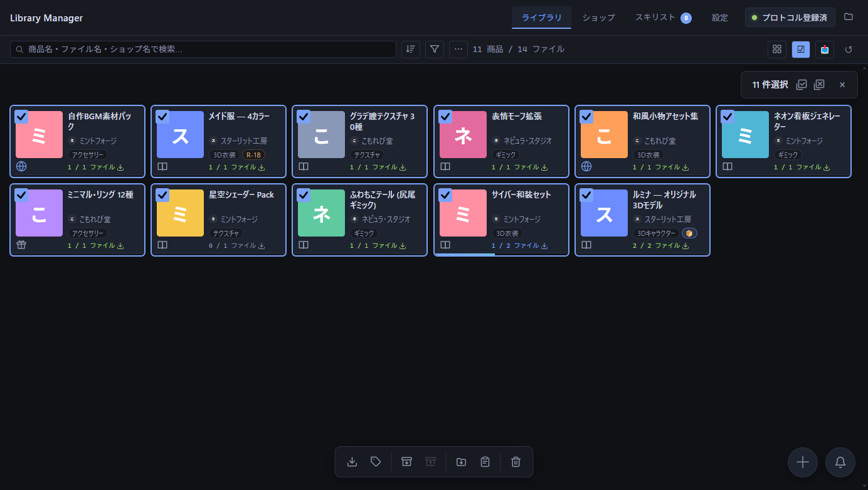Viewport: 868px width, 490px height.
Task: Open the sort order menu icon
Action: click(411, 49)
